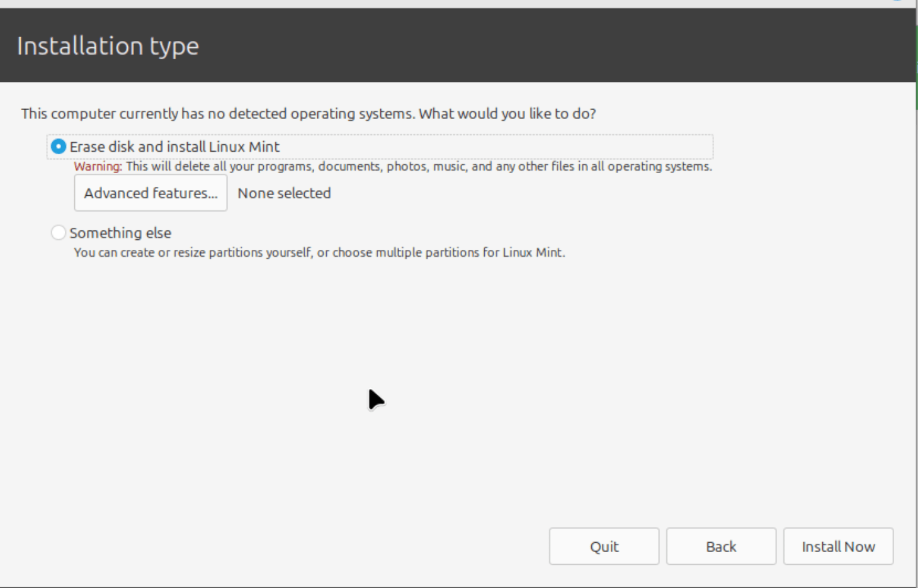Click the erase disk warning message text
Viewport: 918px width, 588px height.
tap(390, 167)
